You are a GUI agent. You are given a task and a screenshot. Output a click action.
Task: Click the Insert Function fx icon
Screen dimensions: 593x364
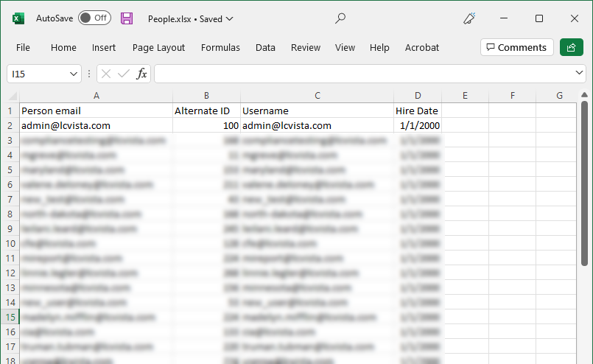pos(141,74)
